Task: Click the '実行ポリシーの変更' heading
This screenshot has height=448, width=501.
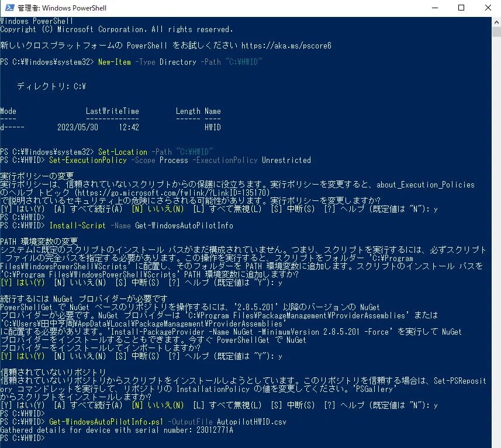Action: pyautogui.click(x=37, y=176)
